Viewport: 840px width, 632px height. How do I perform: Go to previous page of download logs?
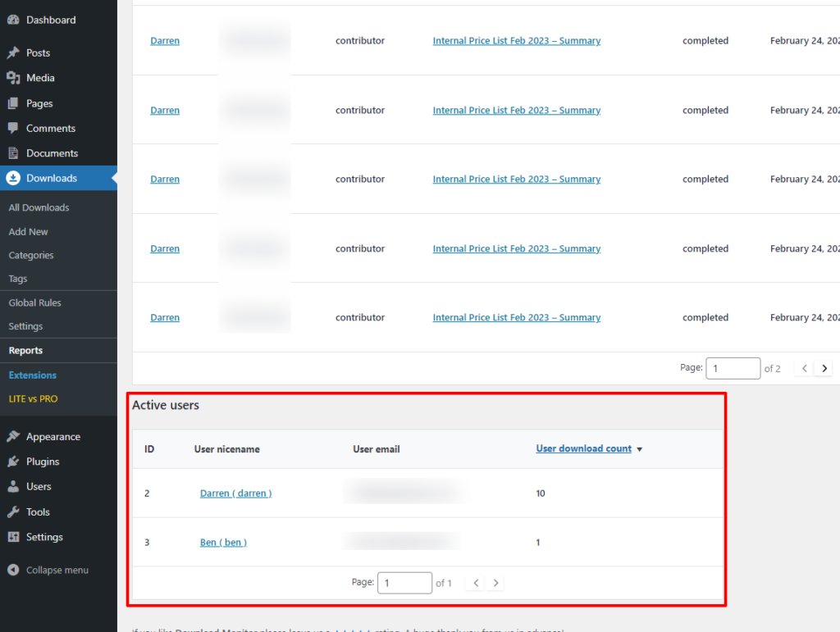804,368
